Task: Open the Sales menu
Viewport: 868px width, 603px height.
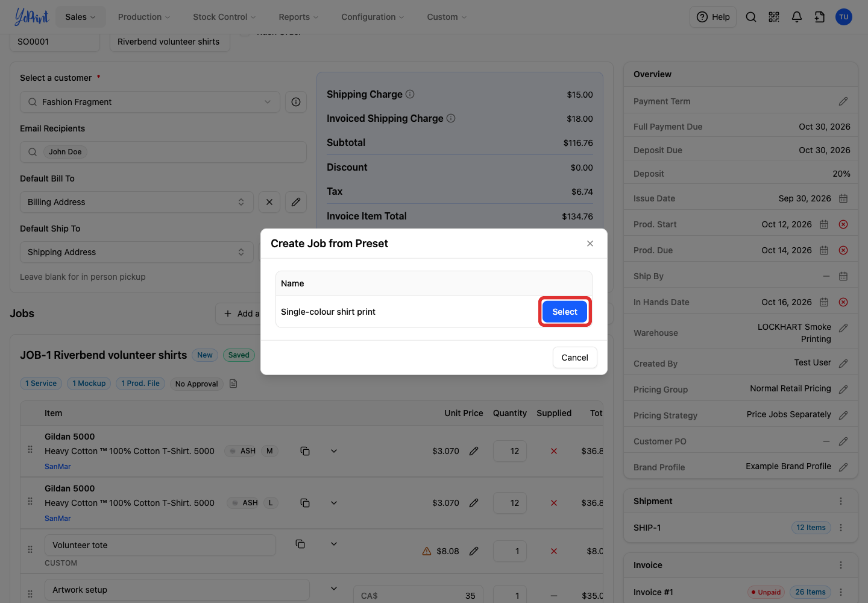Action: tap(80, 17)
